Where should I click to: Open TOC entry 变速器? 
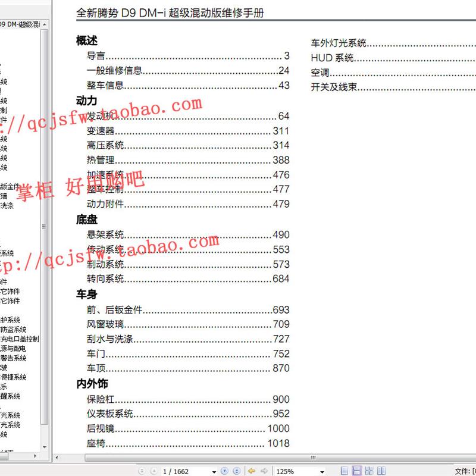pyautogui.click(x=188, y=131)
